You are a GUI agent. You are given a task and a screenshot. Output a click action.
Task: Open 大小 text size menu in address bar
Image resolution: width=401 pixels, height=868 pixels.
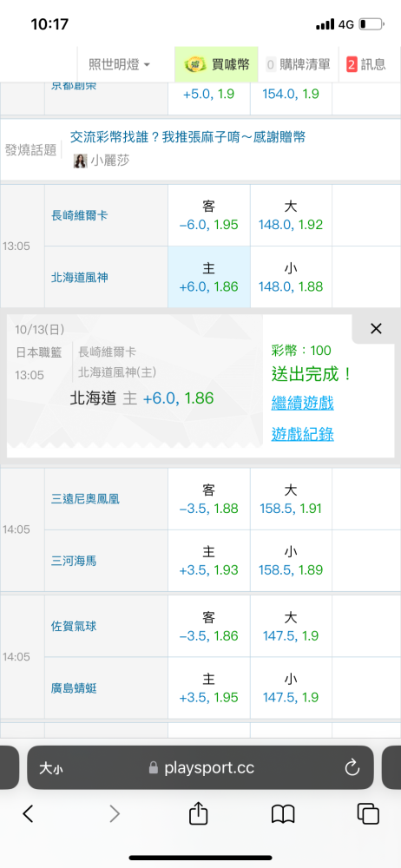pos(49,768)
